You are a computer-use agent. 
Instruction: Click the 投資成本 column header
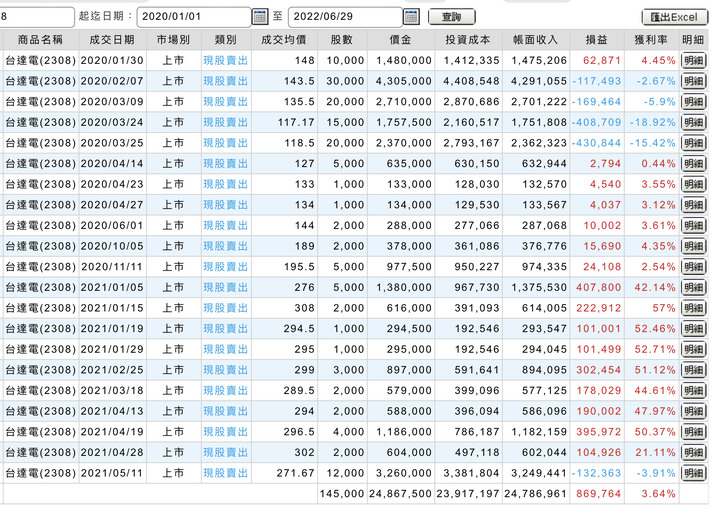[x=468, y=40]
